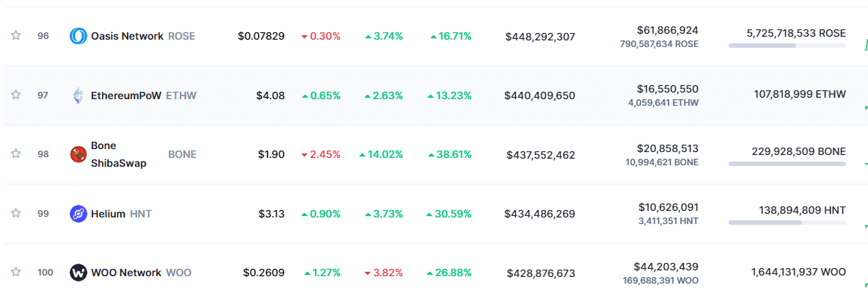Open the Oasis Network coin page
The width and height of the screenshot is (868, 288).
pyautogui.click(x=128, y=36)
